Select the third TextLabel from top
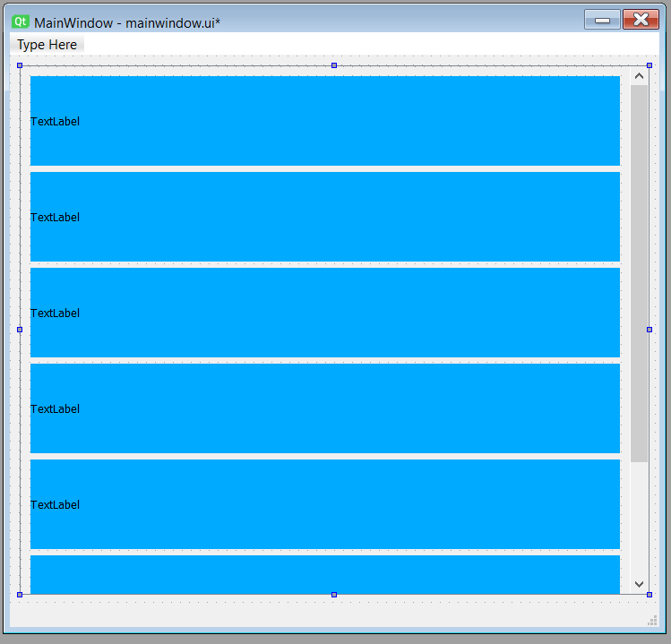Screen dimensions: 671x644 point(325,313)
